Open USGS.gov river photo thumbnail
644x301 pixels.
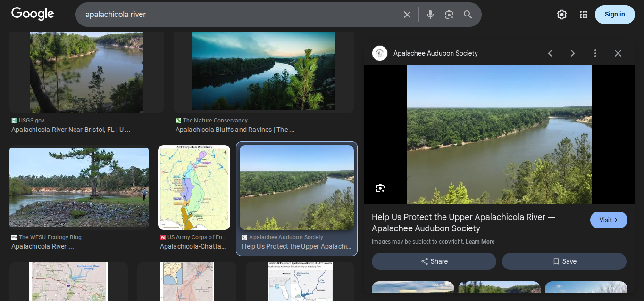pos(87,72)
